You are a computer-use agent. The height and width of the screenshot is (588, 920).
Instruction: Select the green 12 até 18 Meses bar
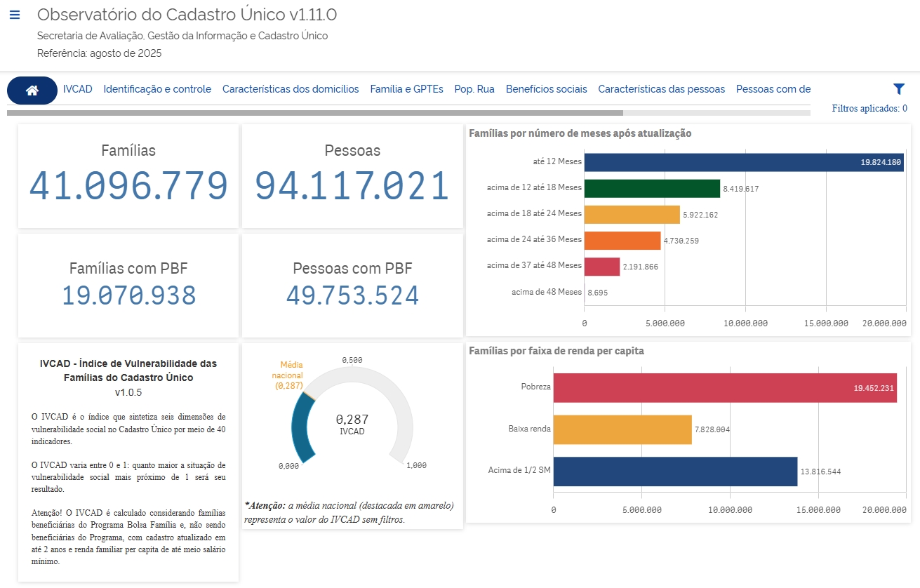(652, 188)
